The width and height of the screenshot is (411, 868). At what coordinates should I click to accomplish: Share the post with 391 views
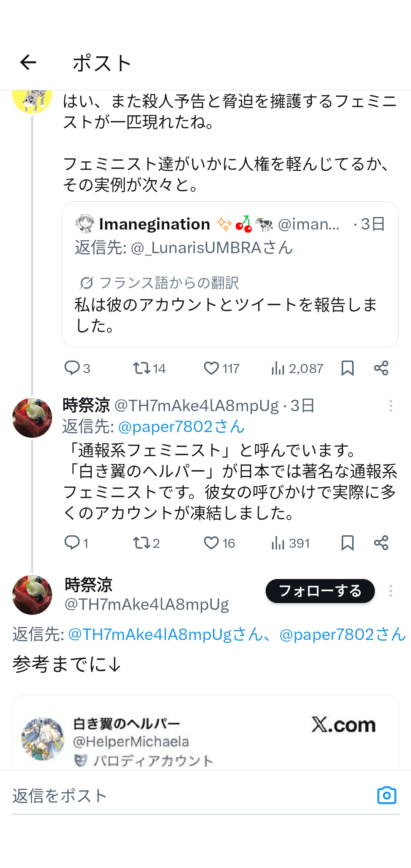(x=381, y=542)
